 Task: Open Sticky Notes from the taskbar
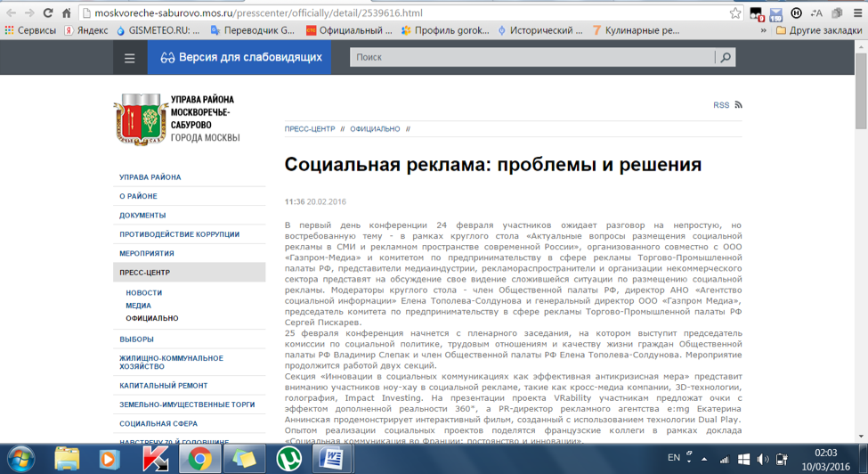tap(244, 459)
